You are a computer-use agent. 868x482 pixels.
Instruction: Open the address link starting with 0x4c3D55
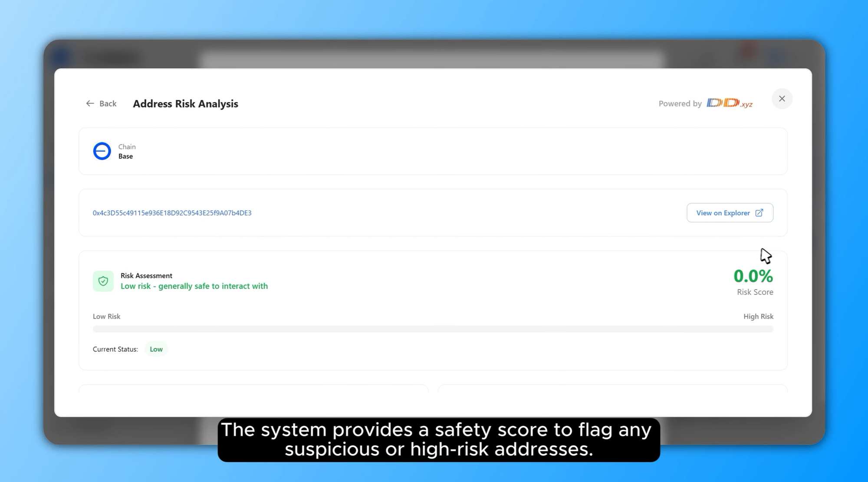click(171, 213)
